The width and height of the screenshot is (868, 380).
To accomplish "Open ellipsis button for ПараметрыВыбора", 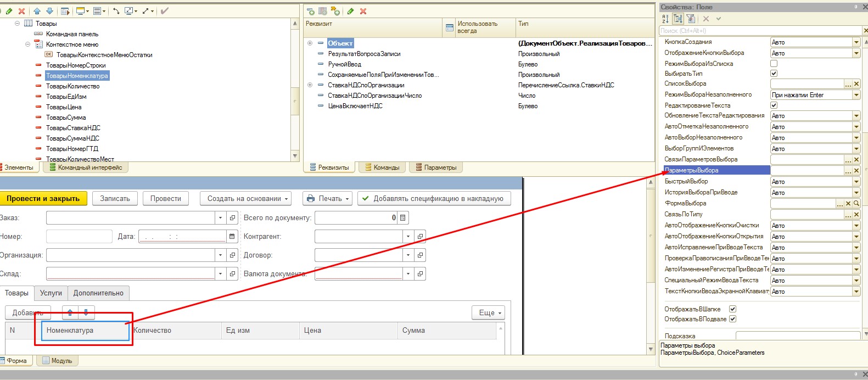I will click(848, 171).
